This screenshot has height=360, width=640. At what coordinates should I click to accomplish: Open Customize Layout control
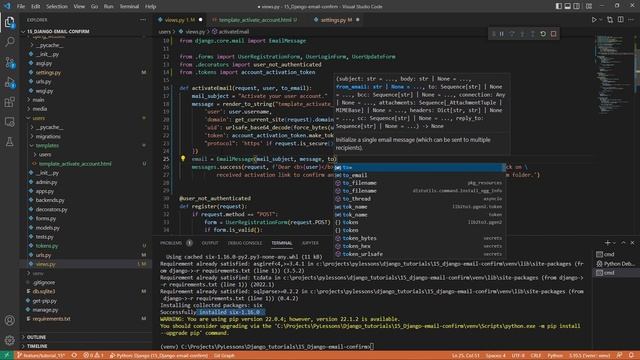tap(589, 6)
